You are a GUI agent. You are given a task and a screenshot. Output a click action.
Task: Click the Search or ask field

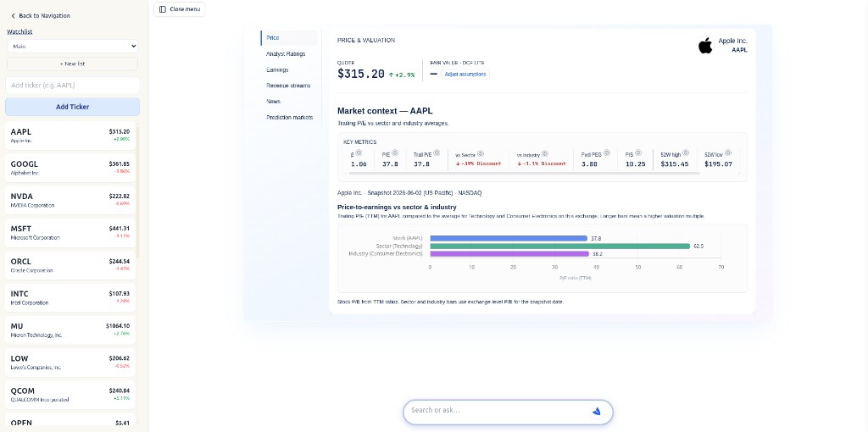click(498, 411)
